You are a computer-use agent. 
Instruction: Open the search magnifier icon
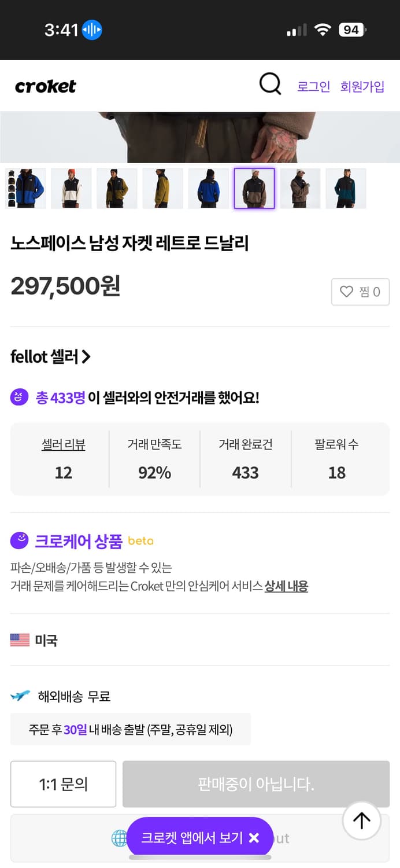(x=269, y=83)
